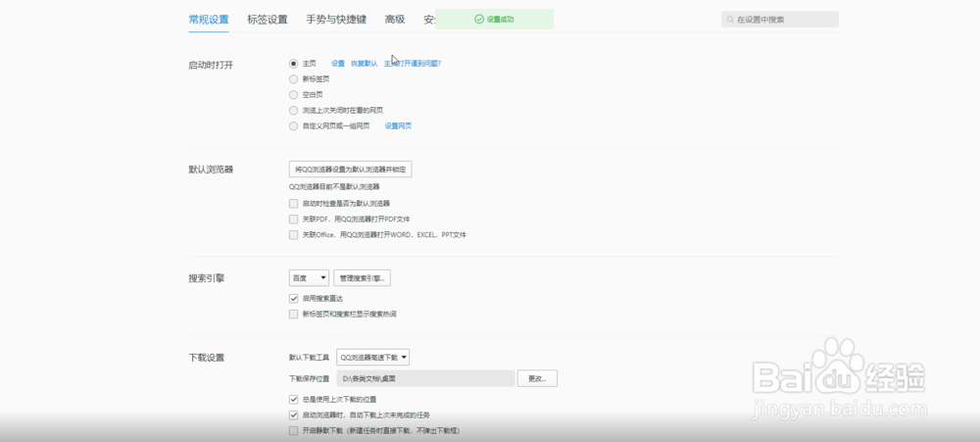The image size is (980, 442).
Task: Enable the 开启静默下载 checkbox
Action: tap(293, 430)
